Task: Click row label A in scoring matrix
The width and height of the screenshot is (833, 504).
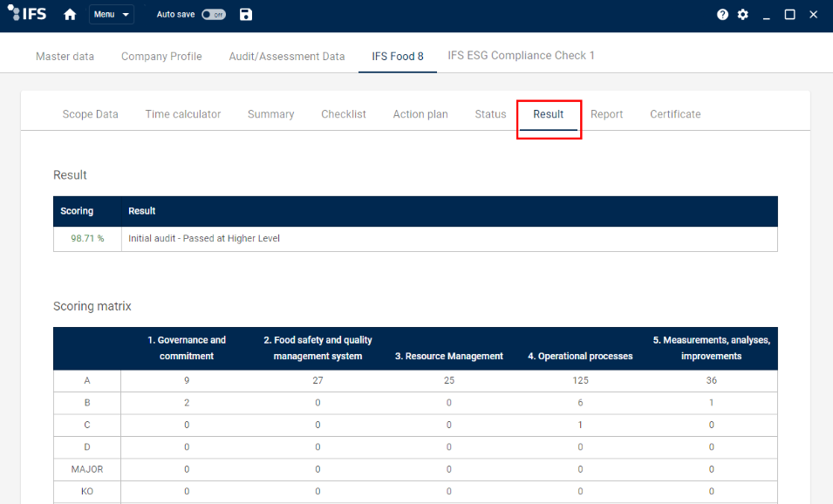Action: point(87,380)
